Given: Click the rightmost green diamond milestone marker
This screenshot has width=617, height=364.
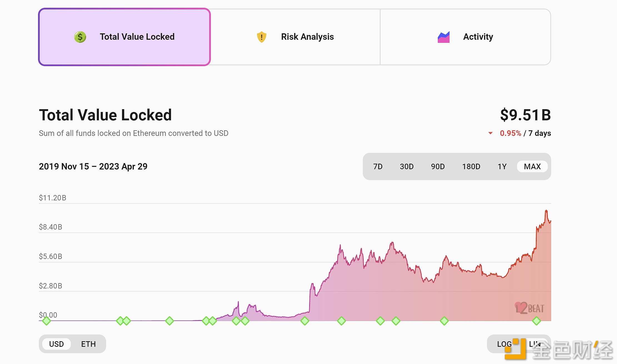Looking at the screenshot, I should pyautogui.click(x=537, y=321).
